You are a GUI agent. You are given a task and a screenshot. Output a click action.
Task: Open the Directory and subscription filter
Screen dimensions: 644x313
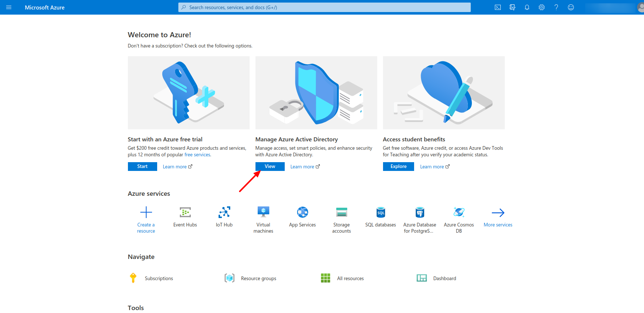pyautogui.click(x=512, y=7)
